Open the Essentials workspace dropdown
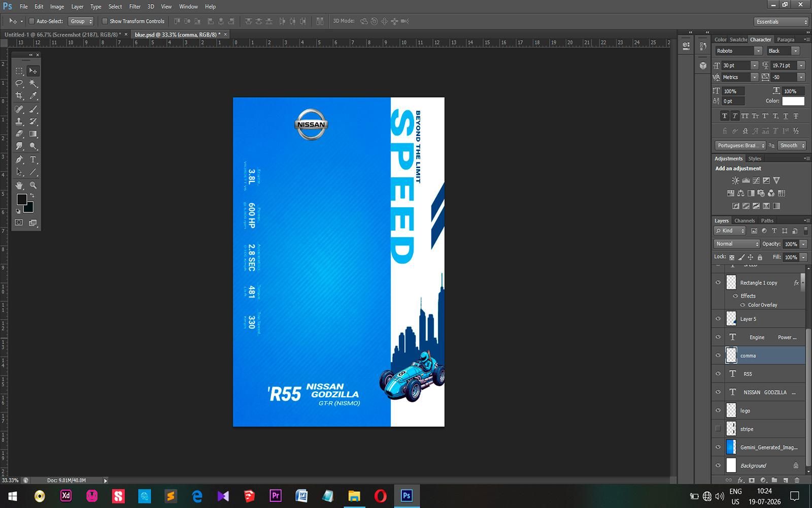812x508 pixels. click(x=781, y=22)
